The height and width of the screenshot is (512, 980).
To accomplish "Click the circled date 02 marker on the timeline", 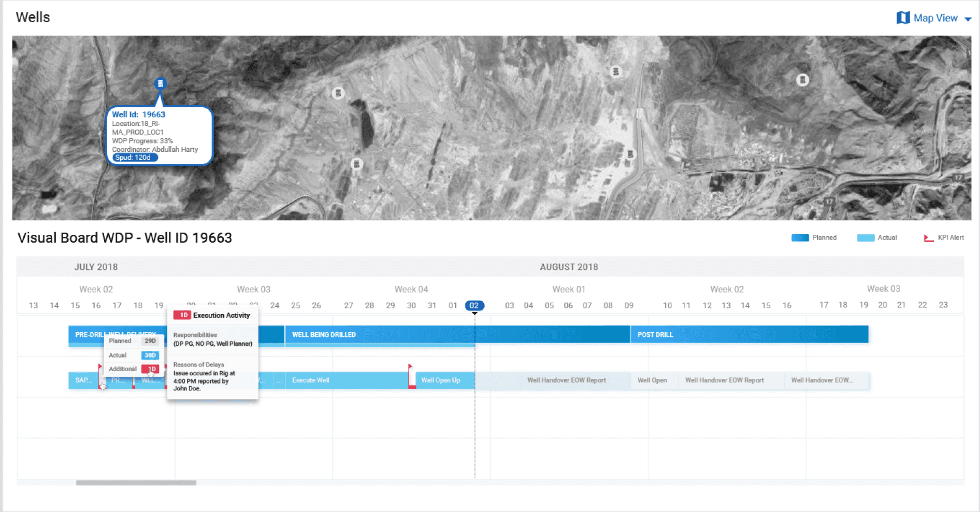I will point(474,305).
